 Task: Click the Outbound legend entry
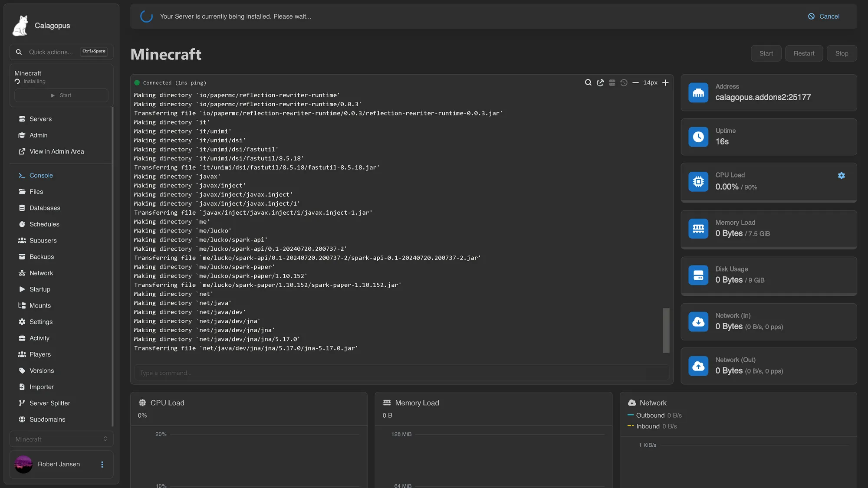(x=654, y=416)
